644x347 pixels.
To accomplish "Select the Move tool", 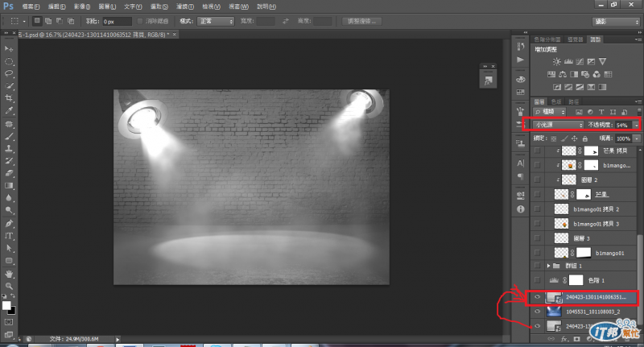I will pos(9,49).
